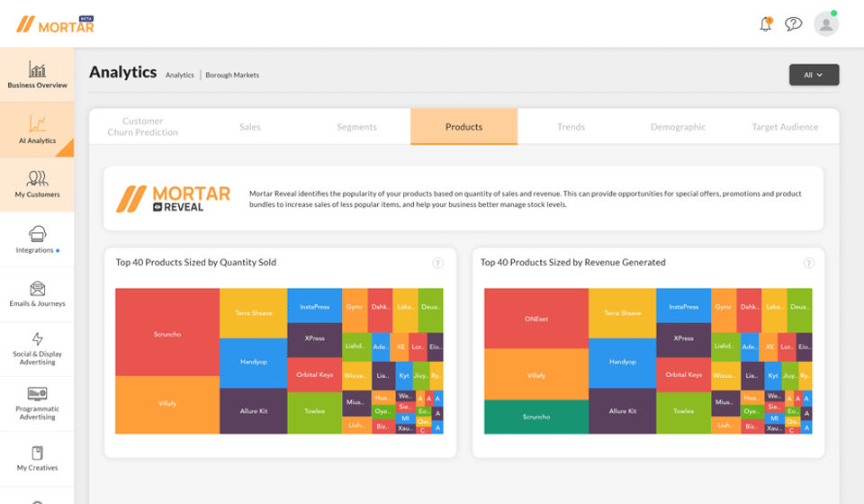The width and height of the screenshot is (864, 504).
Task: Click Villafy tile in Quantity Sold treemap
Action: pyautogui.click(x=167, y=405)
